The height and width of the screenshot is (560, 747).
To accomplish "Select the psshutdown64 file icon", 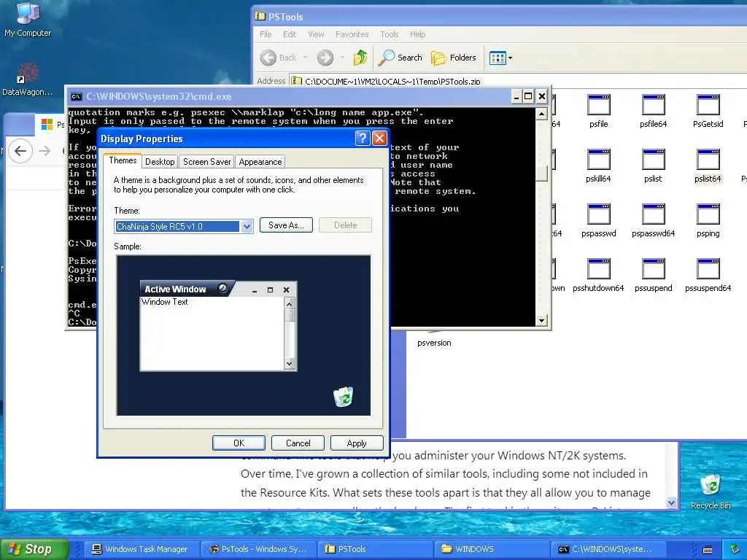I will click(x=598, y=275).
